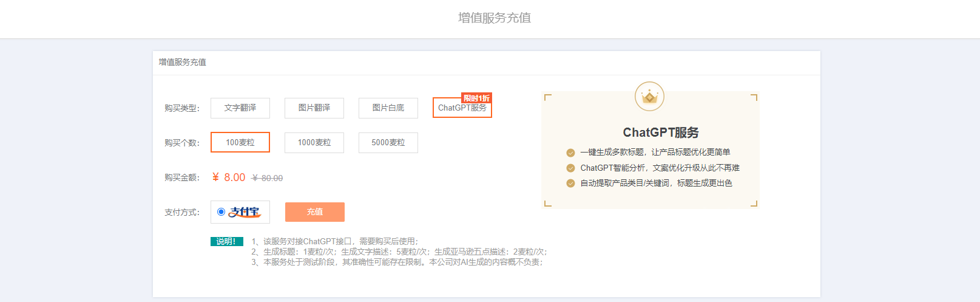Select the 文字翻译 purchase type
The height and width of the screenshot is (302, 980).
tap(240, 108)
